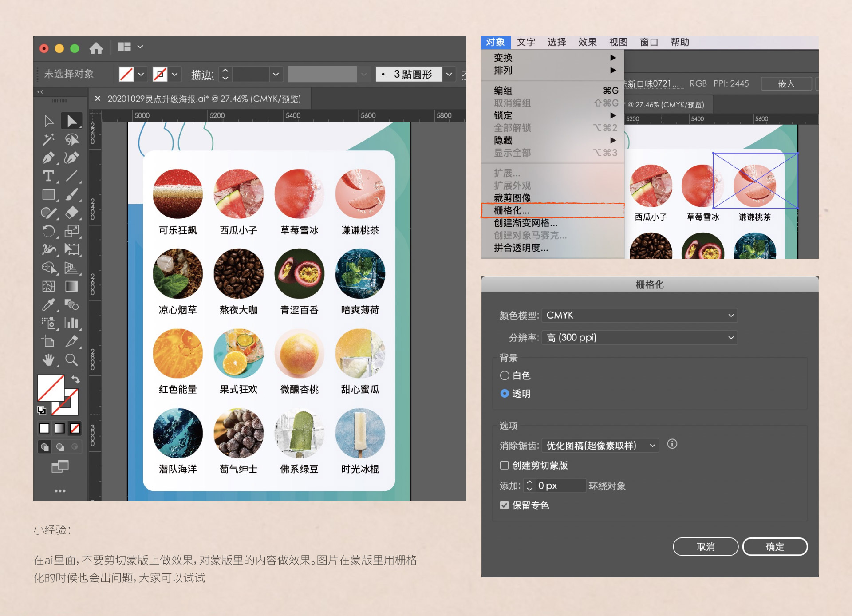852x616 pixels.
Task: Select the Eyedropper tool
Action: click(x=48, y=304)
